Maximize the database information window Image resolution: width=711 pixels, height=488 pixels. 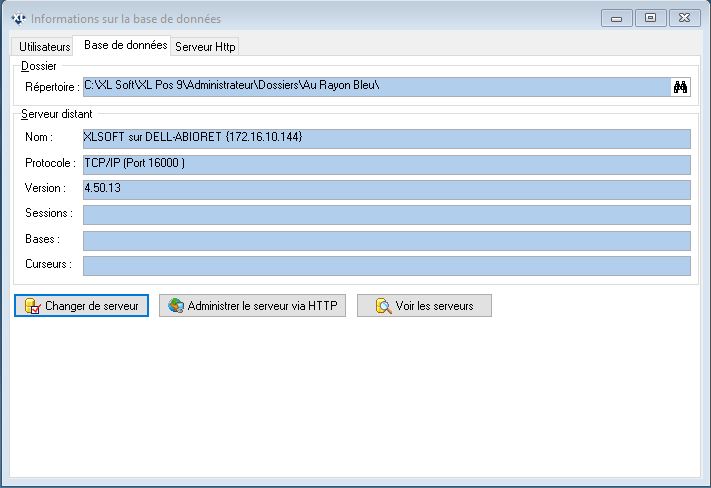click(650, 18)
